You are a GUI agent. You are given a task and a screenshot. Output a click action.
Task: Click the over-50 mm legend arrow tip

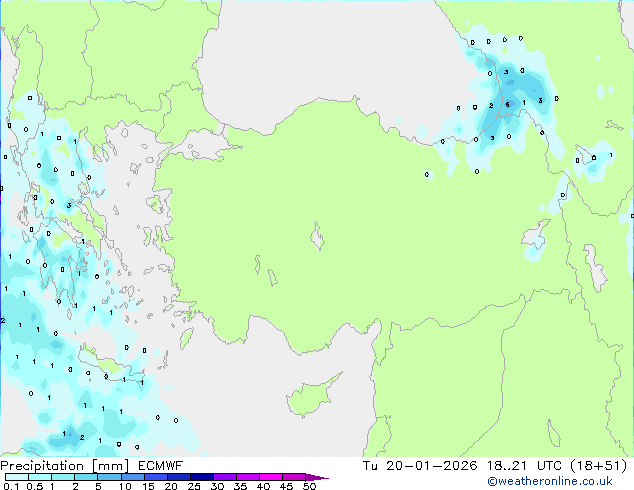(x=317, y=477)
